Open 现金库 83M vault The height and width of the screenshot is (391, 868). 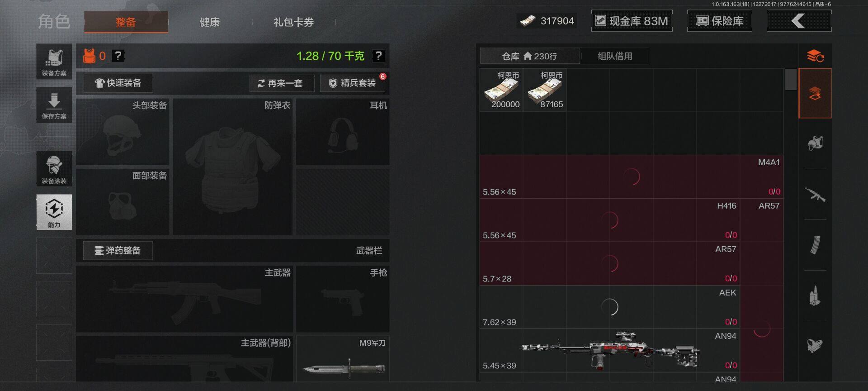632,21
